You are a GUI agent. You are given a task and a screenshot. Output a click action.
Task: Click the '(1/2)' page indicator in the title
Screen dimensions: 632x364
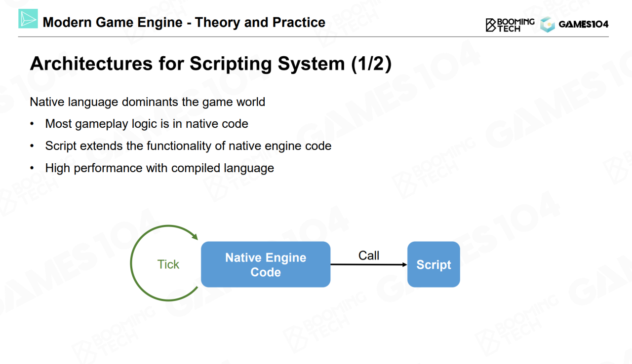tap(371, 64)
